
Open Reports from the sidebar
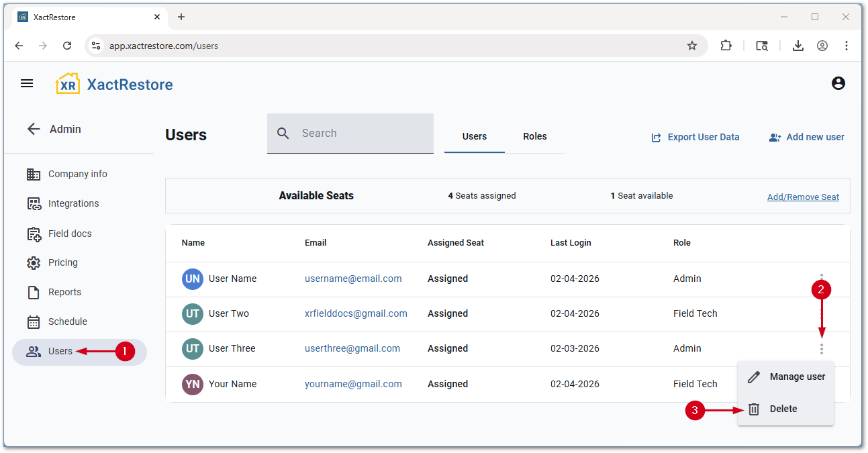click(x=64, y=292)
